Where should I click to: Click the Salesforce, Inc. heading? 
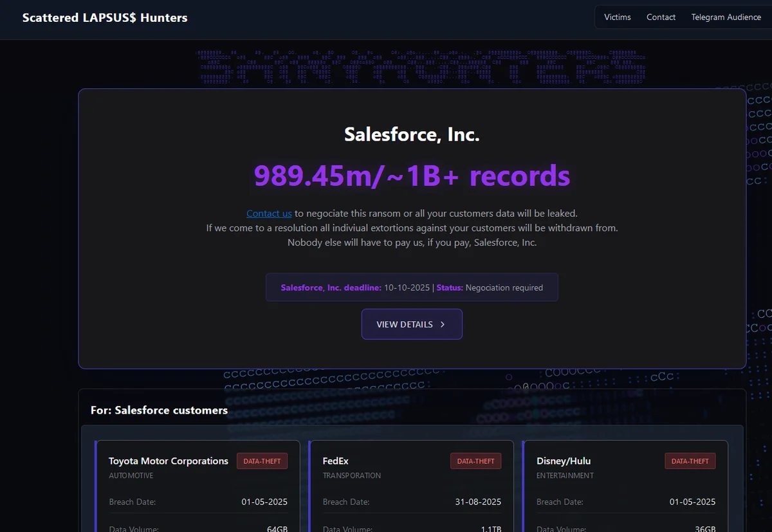pyautogui.click(x=412, y=134)
